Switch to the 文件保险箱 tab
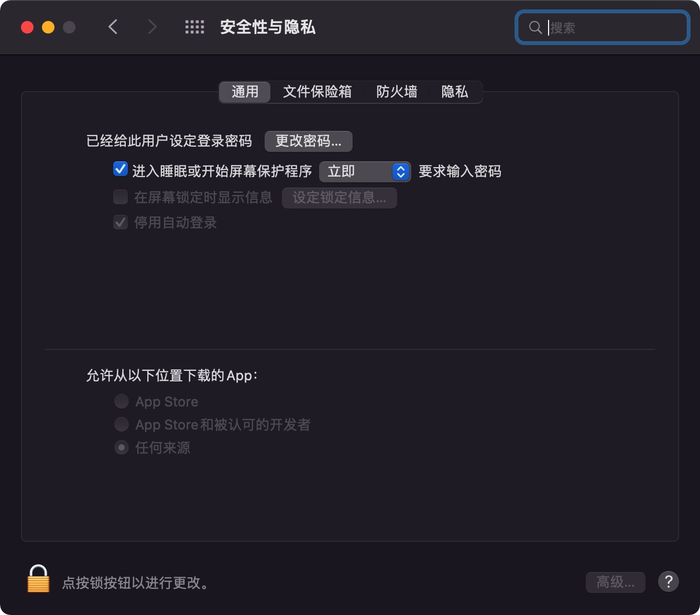This screenshot has width=700, height=615. [x=317, y=92]
